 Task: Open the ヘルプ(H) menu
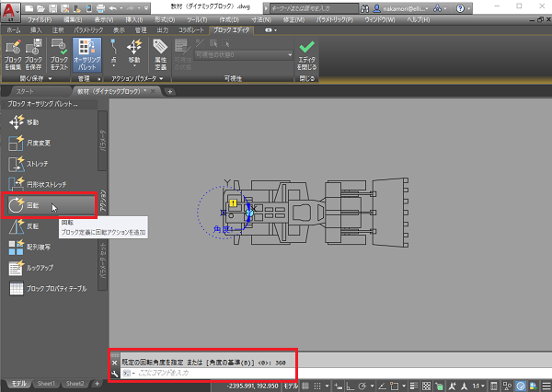419,19
